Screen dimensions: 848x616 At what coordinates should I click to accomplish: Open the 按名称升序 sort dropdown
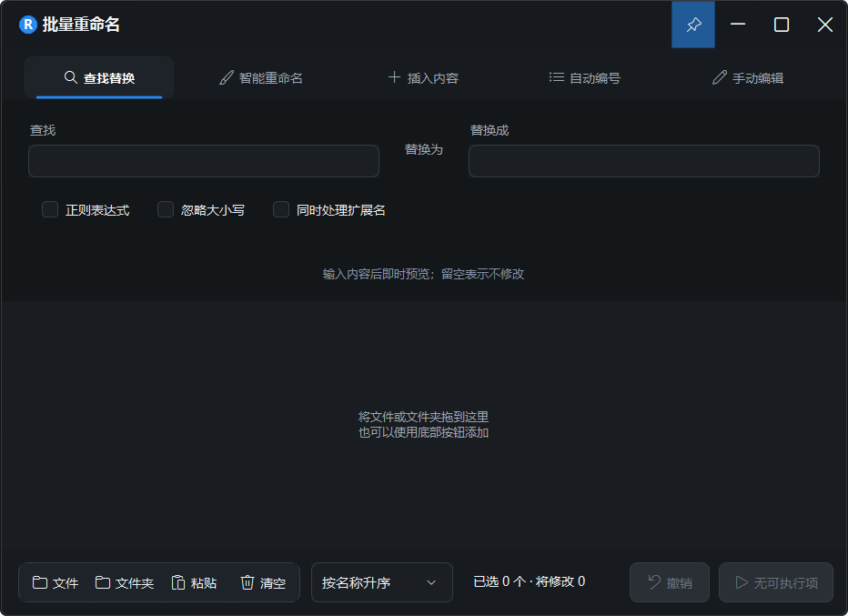[x=382, y=582]
